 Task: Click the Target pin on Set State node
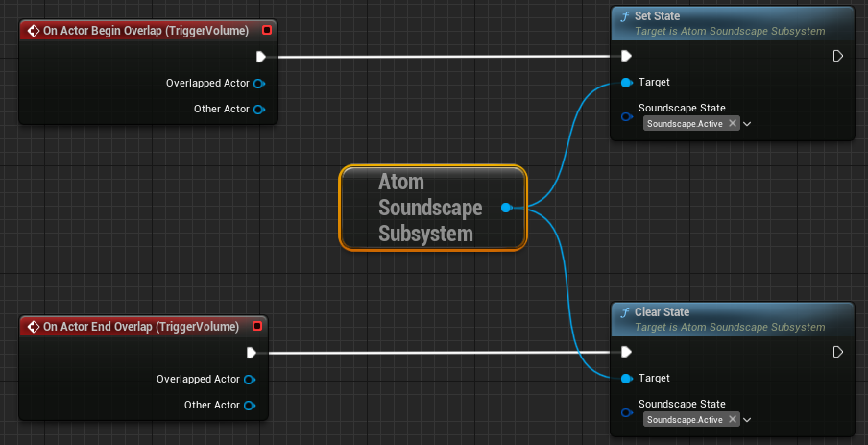(x=626, y=83)
